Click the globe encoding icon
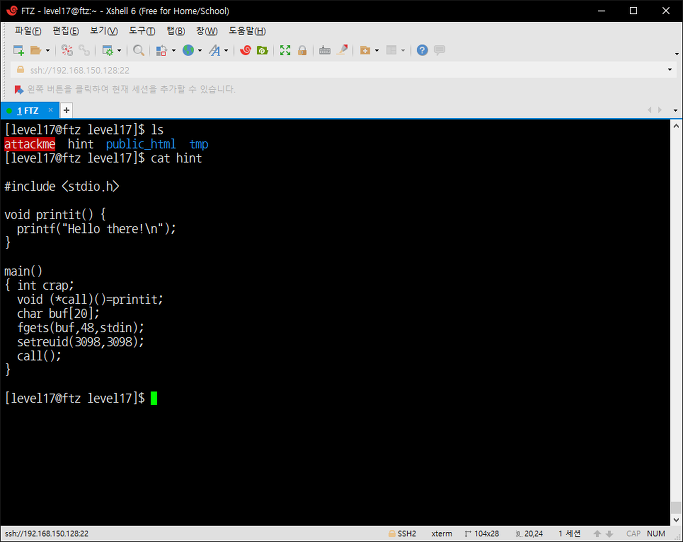The width and height of the screenshot is (683, 542). [x=188, y=51]
